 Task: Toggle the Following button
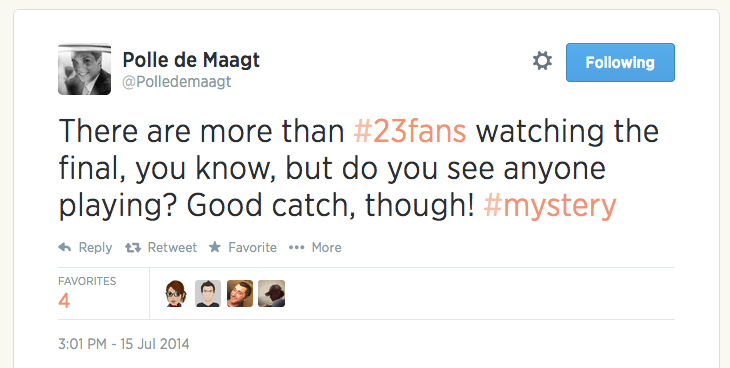pyautogui.click(x=620, y=62)
